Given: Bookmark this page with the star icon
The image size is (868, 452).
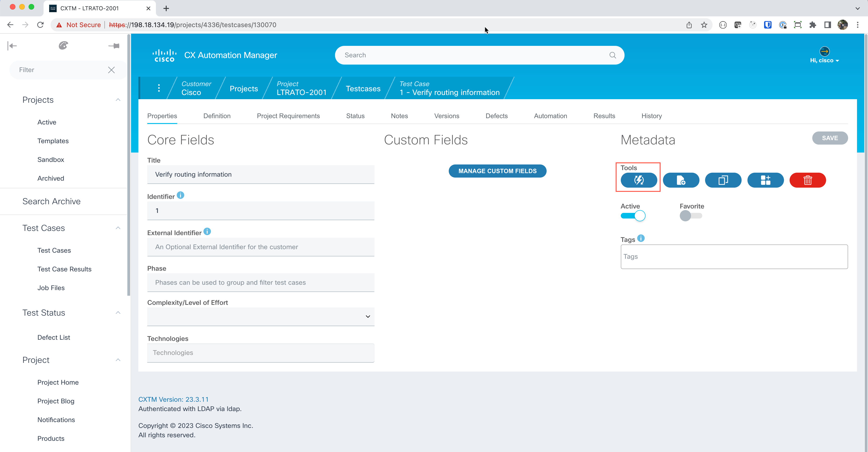Looking at the screenshot, I should tap(704, 25).
